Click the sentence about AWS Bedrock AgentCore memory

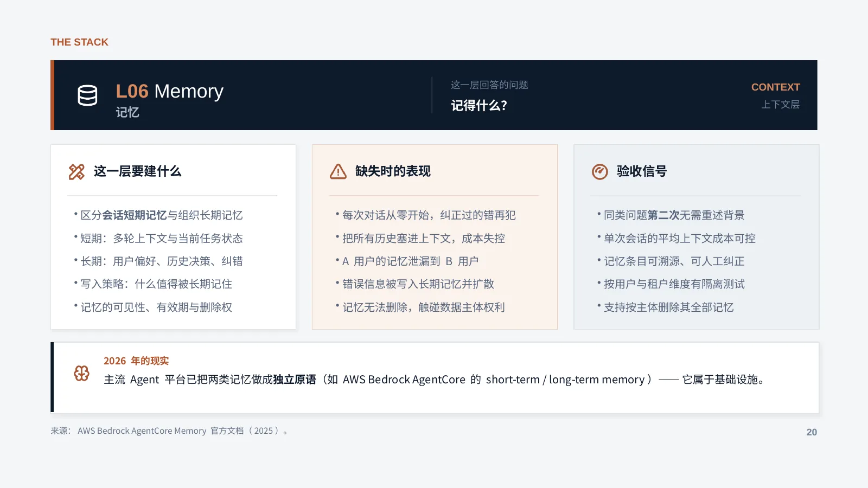[x=435, y=380]
